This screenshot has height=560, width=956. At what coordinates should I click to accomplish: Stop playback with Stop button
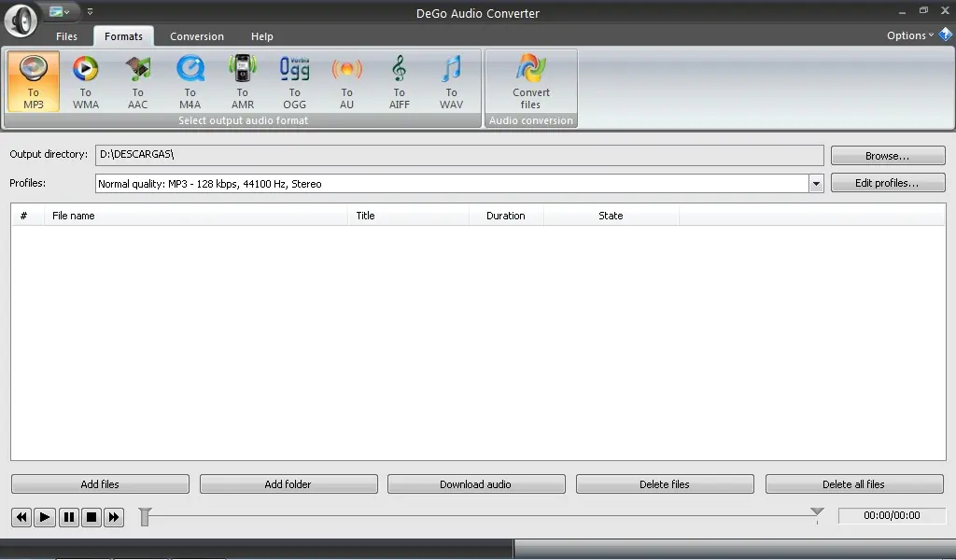[91, 517]
